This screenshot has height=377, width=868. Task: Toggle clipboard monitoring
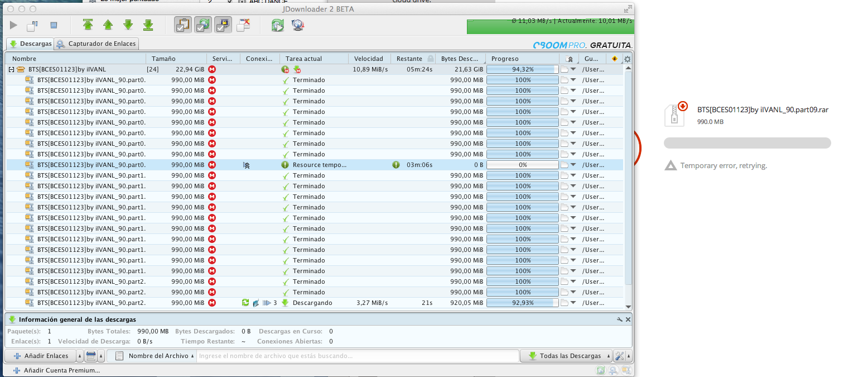pos(183,25)
